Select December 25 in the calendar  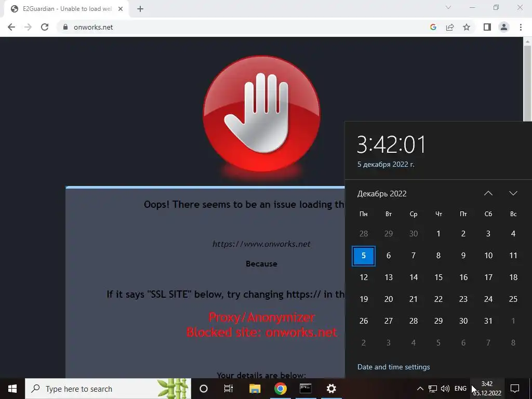pyautogui.click(x=513, y=299)
